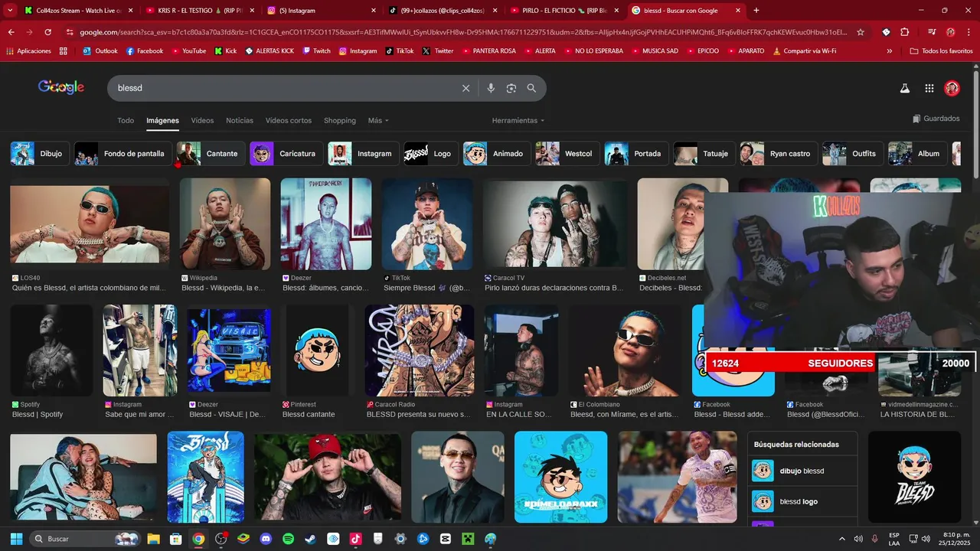Filter images by Logo chip
980x551 pixels.
(430, 154)
